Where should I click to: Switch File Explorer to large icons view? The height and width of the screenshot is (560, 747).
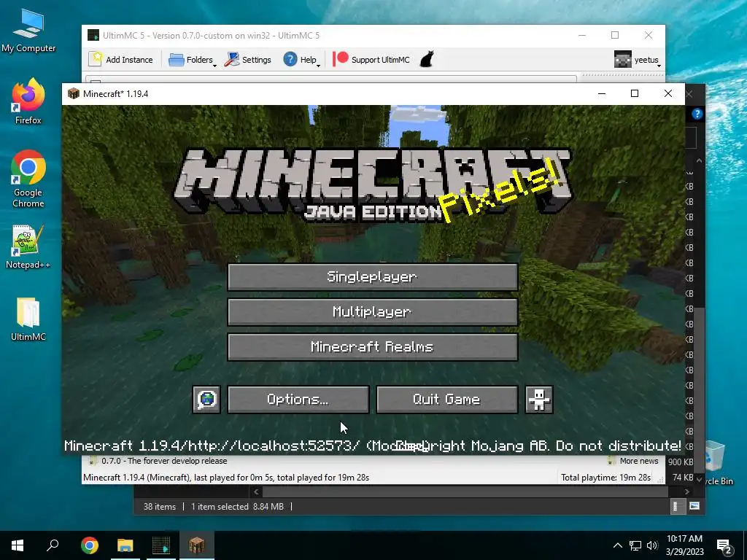point(694,506)
